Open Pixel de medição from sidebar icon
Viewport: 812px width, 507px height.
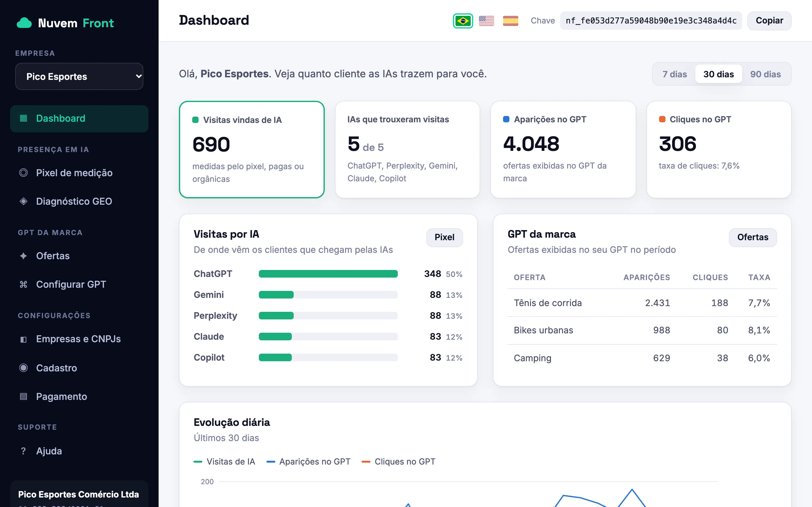[x=23, y=173]
